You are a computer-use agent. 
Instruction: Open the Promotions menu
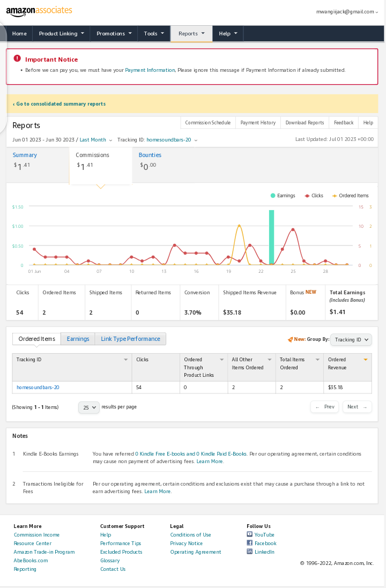click(x=114, y=33)
